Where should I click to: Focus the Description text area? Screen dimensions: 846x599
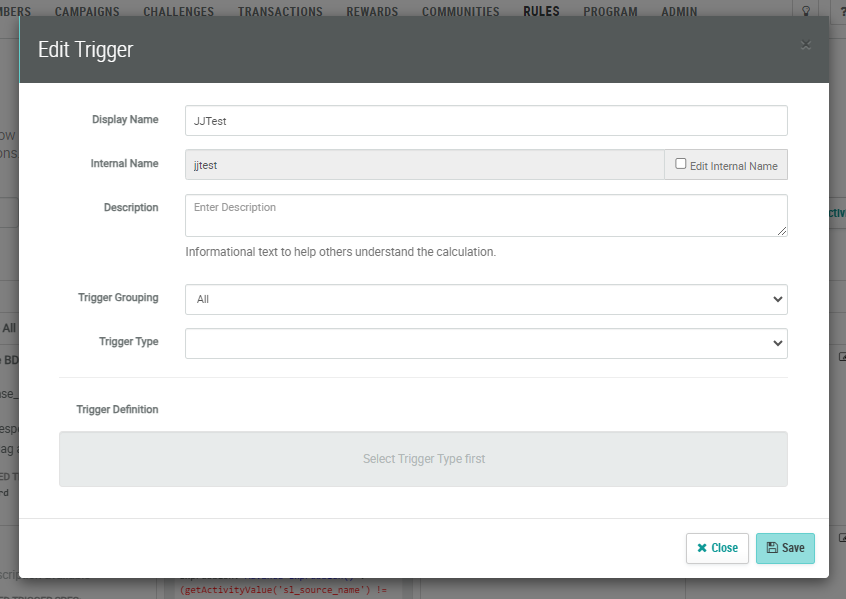coord(486,215)
